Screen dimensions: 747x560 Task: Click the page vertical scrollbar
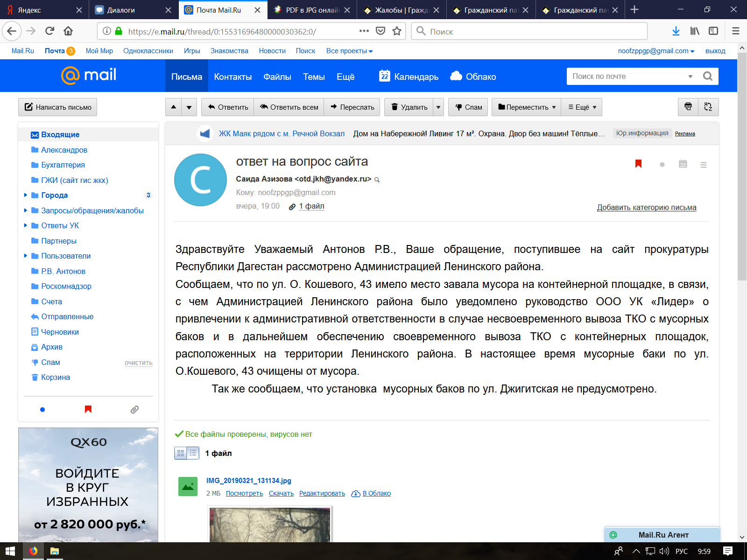pyautogui.click(x=742, y=187)
